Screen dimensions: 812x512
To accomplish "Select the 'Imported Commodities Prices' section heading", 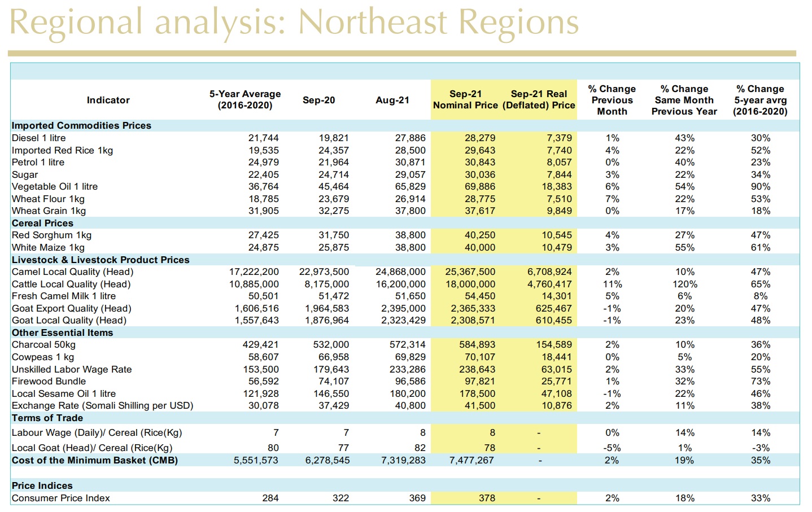I will 81,125.
